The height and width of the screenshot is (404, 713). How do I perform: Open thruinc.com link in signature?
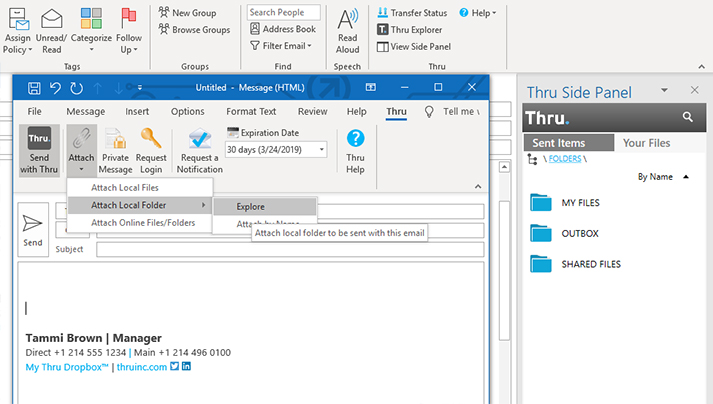click(142, 367)
